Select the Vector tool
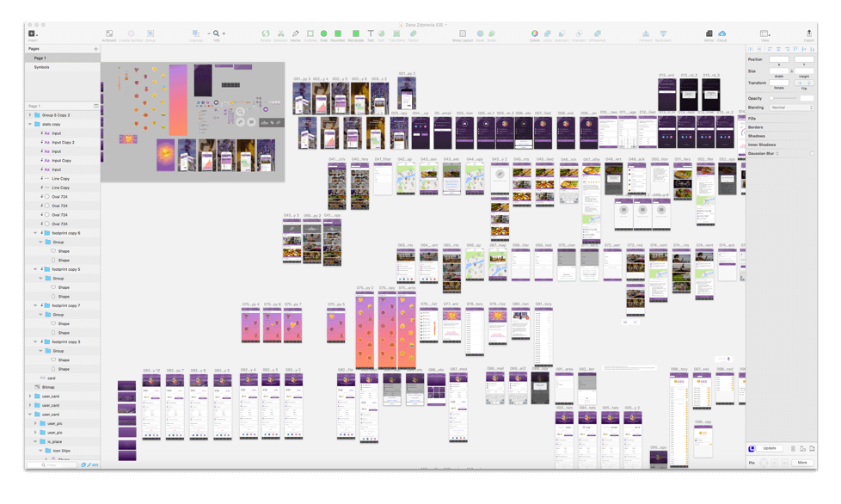The image size is (841, 504). tap(296, 34)
